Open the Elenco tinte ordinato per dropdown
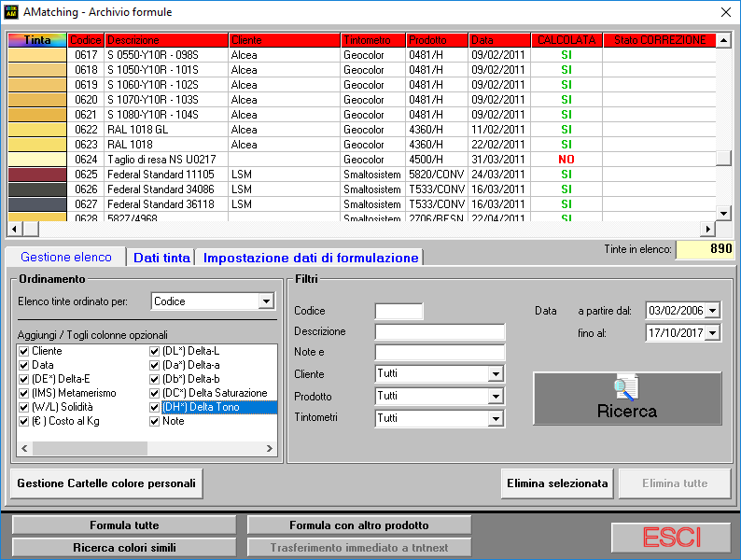This screenshot has height=560, width=741. (267, 301)
